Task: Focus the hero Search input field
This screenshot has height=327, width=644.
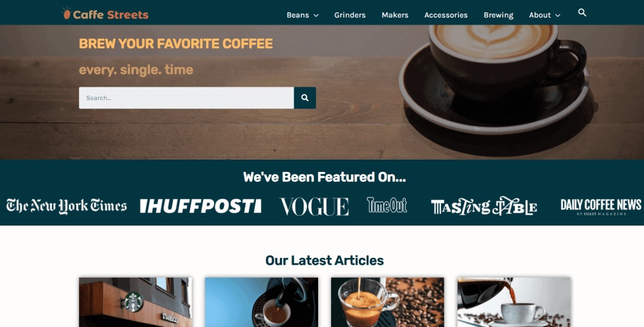Action: click(186, 98)
